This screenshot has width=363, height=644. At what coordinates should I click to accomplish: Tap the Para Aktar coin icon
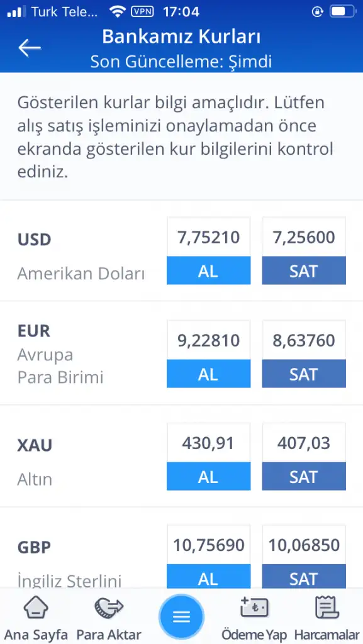pos(109,608)
